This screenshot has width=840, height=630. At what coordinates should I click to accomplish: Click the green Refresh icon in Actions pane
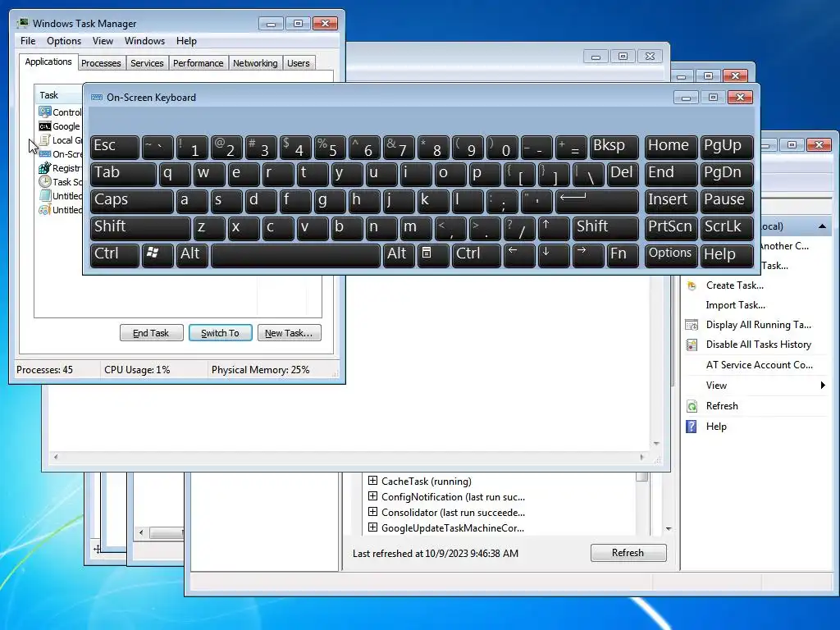pos(692,406)
